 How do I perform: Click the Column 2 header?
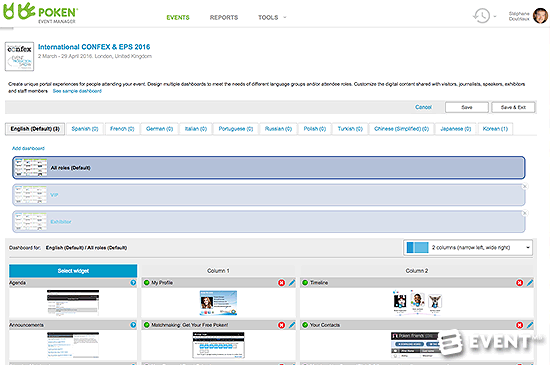[417, 271]
